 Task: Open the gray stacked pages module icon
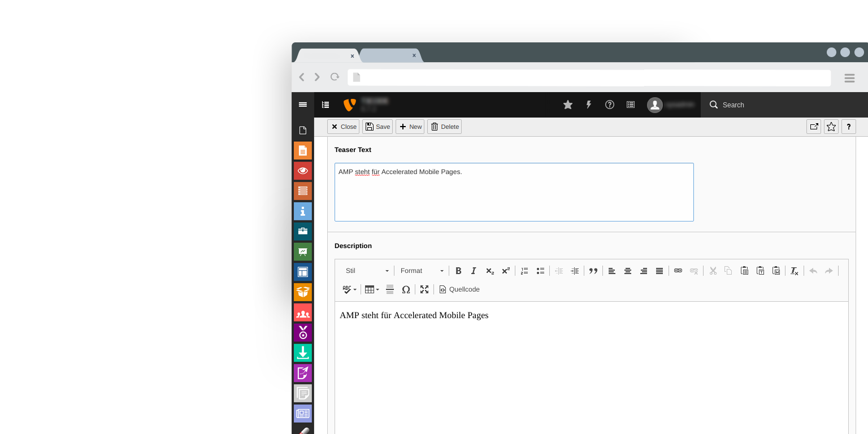pyautogui.click(x=303, y=393)
